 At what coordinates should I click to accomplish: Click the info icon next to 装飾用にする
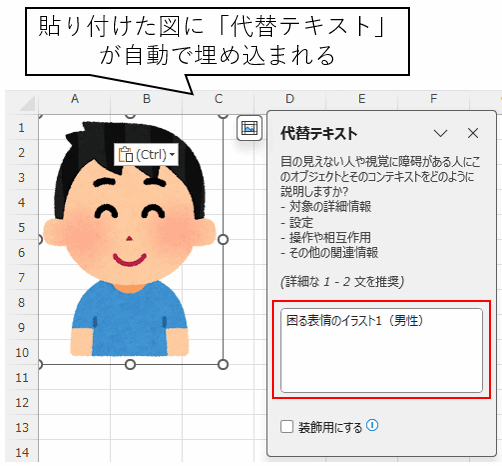(x=372, y=425)
